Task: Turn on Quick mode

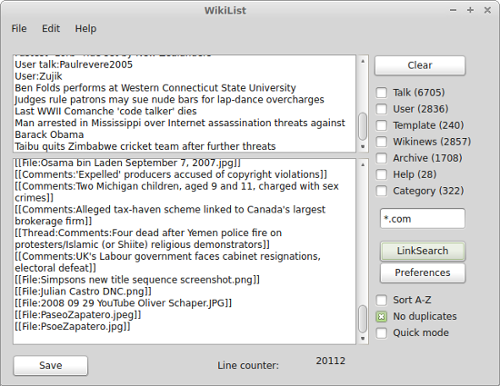Action: point(381,333)
